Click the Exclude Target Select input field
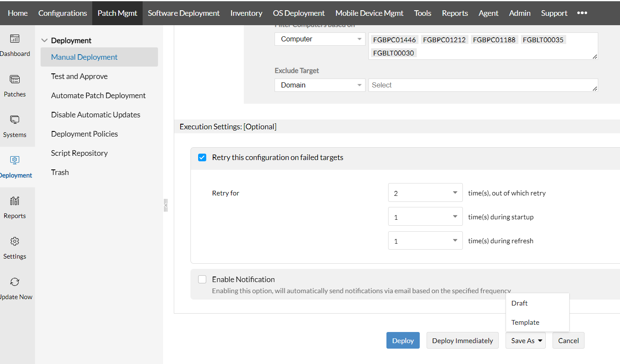620x364 pixels. (483, 85)
